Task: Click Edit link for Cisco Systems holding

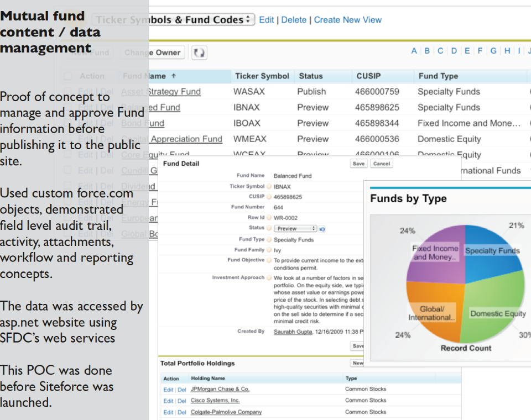Action: 168,401
